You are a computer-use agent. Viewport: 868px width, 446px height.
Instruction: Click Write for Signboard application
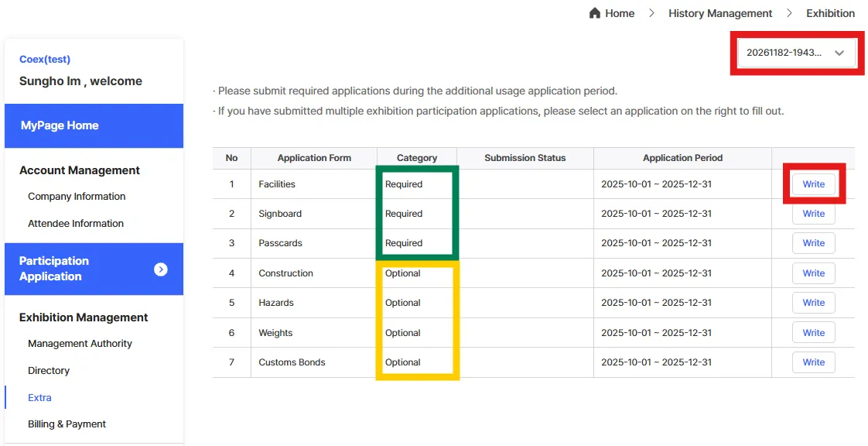click(x=813, y=214)
